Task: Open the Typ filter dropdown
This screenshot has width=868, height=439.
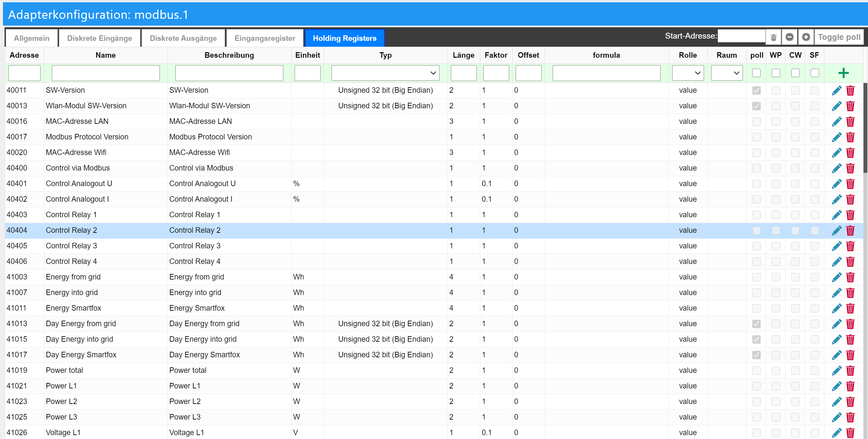Action: click(x=385, y=73)
